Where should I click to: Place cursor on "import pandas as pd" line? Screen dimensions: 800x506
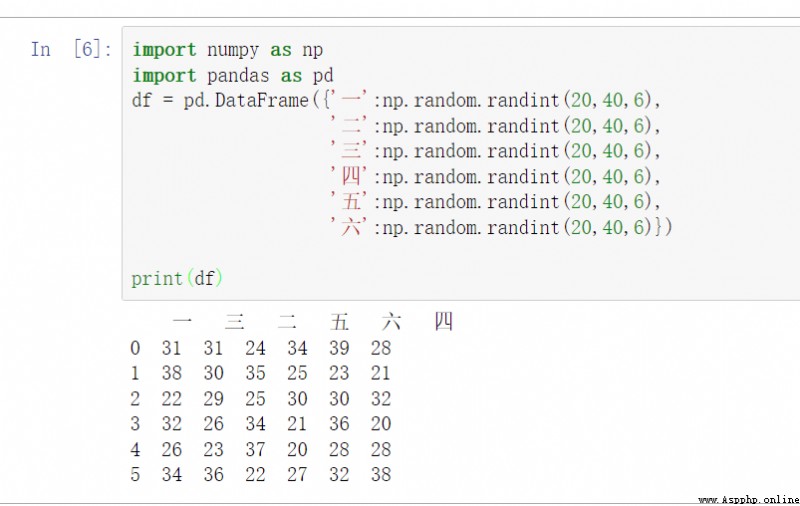coord(233,75)
